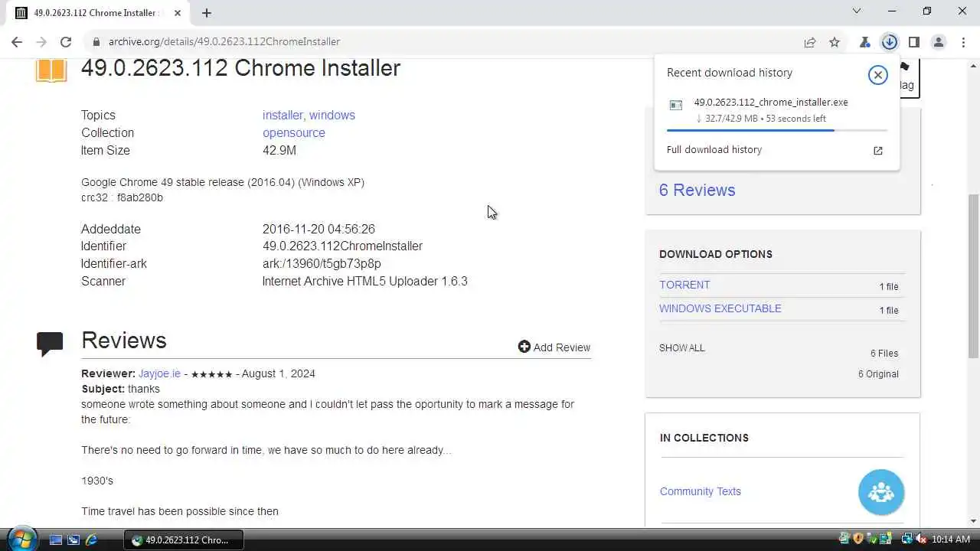Viewport: 980px width, 551px height.
Task: Click Internet Archive HTML5 Uploader 1.6.3 text
Action: pos(365,281)
